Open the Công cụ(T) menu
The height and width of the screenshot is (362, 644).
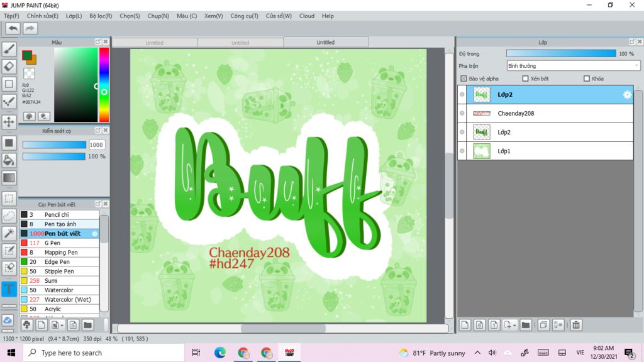click(x=245, y=16)
